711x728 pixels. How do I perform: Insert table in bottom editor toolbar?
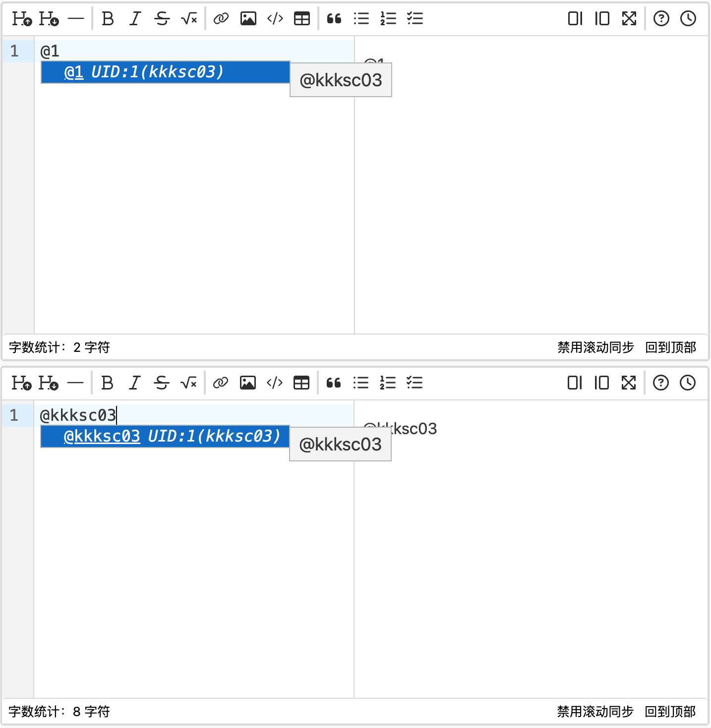301,383
